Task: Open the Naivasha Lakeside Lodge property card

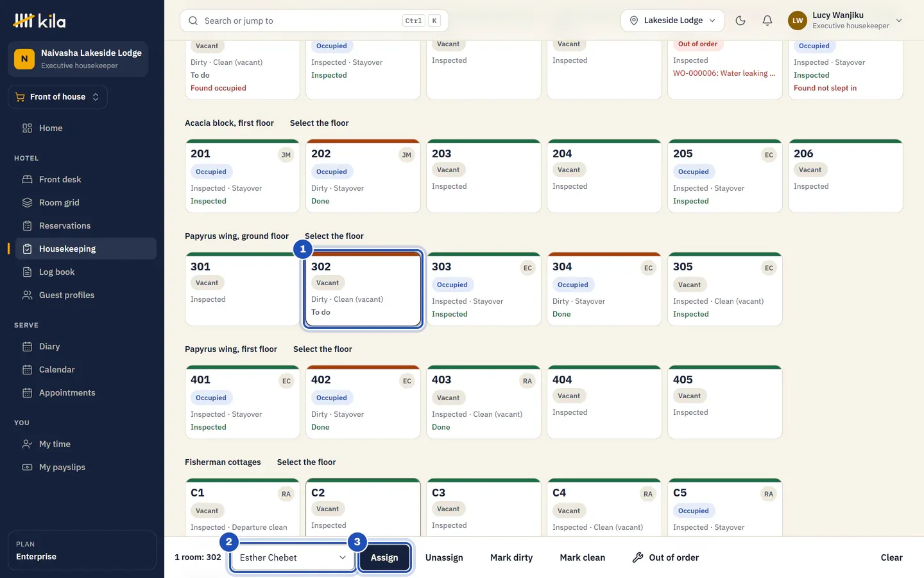Action: click(78, 59)
